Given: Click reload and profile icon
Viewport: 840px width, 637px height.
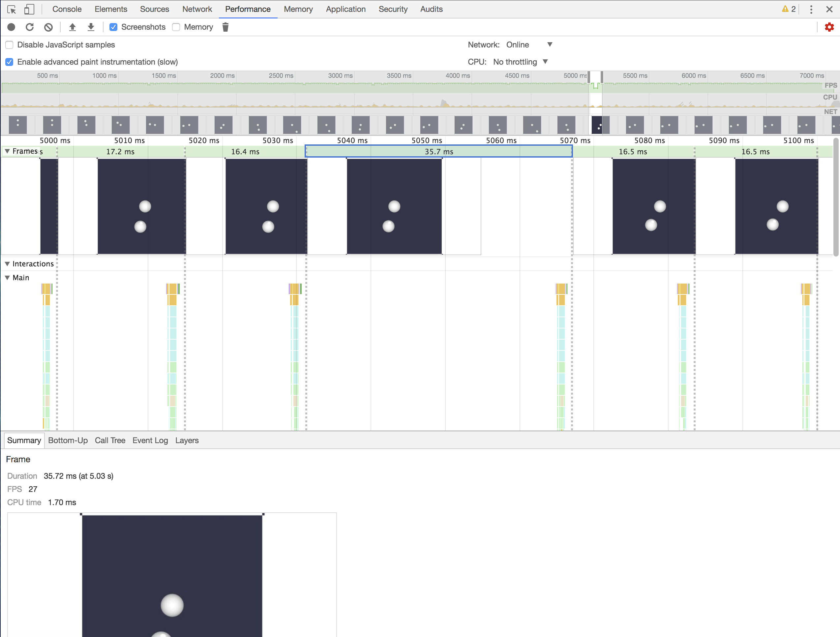Looking at the screenshot, I should [x=30, y=27].
